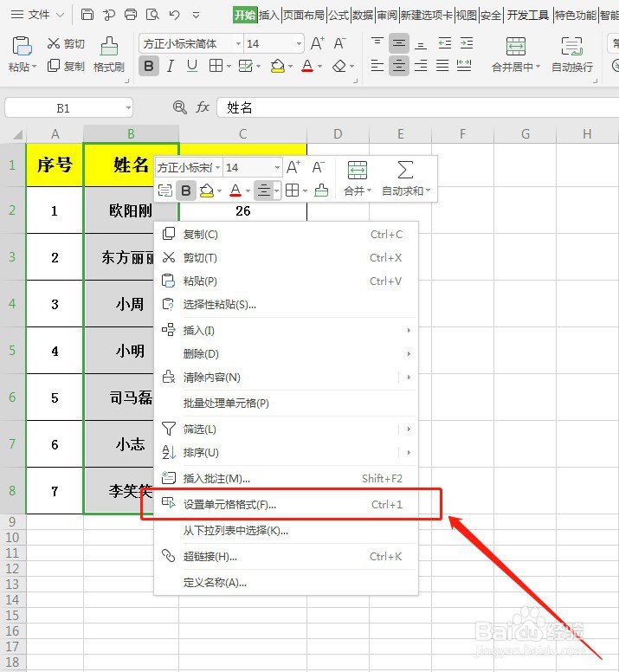Click the Paste icon in ribbon

(22, 46)
